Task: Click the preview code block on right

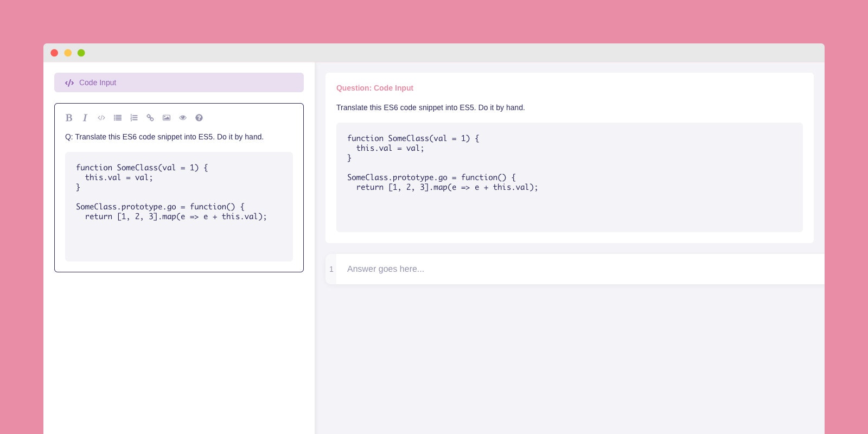Action: tap(570, 177)
